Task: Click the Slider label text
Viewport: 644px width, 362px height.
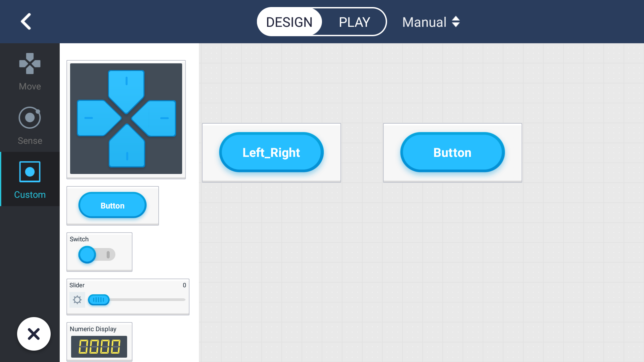Action: 77,285
